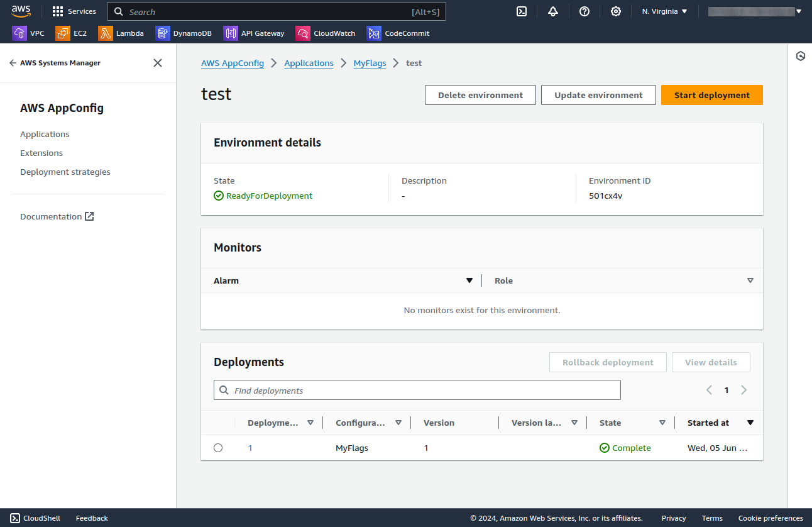The height and width of the screenshot is (527, 812).
Task: Sort monitors by Role column arrow
Action: tap(750, 280)
